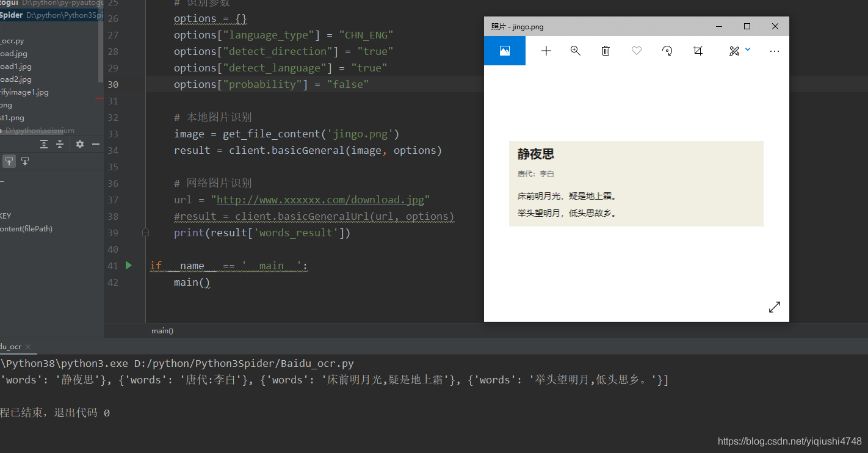This screenshot has width=868, height=453.
Task: Click the plus Add to icon in Photos
Action: pos(546,51)
